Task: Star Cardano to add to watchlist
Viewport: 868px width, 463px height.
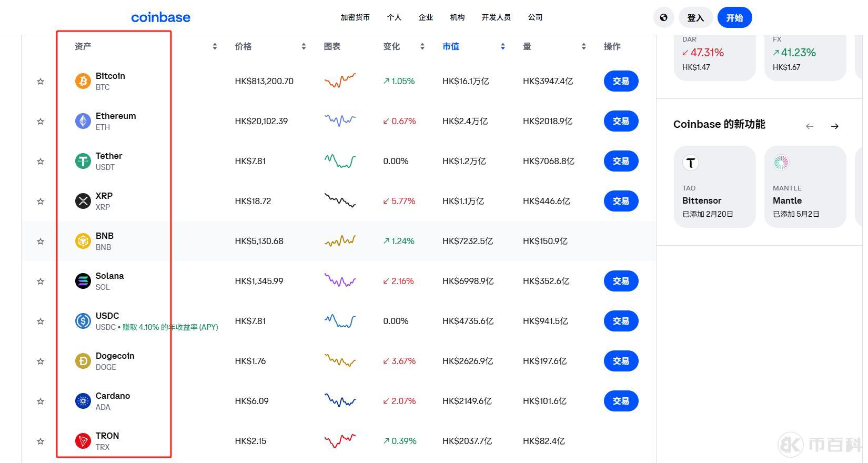Action: (x=41, y=401)
